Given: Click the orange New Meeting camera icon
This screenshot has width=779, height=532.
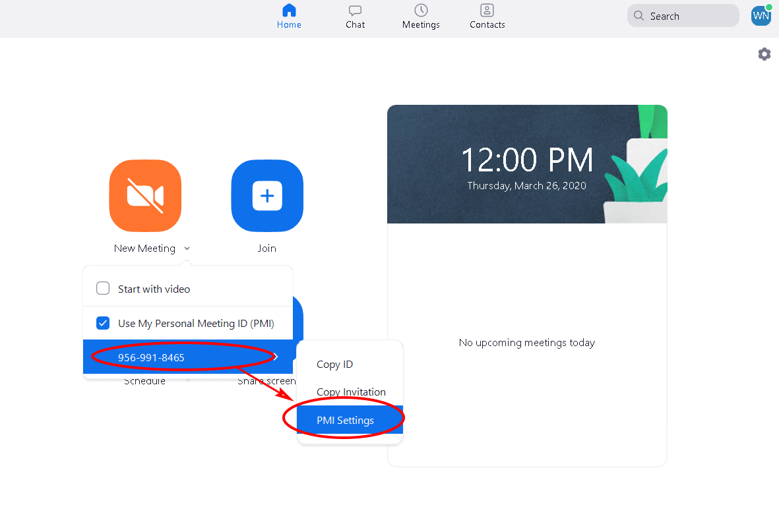Looking at the screenshot, I should pyautogui.click(x=145, y=196).
